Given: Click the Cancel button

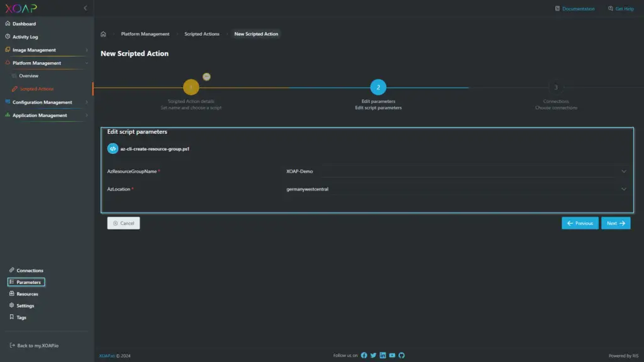Looking at the screenshot, I should 124,223.
